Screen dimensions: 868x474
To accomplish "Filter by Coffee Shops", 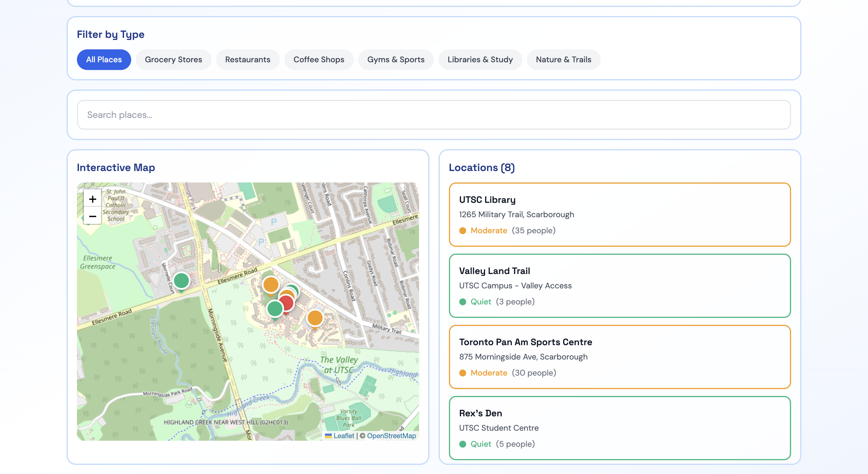I will [318, 60].
